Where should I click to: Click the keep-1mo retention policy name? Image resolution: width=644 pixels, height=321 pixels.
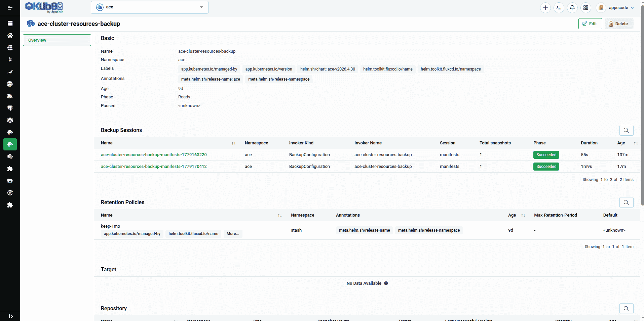(110, 226)
